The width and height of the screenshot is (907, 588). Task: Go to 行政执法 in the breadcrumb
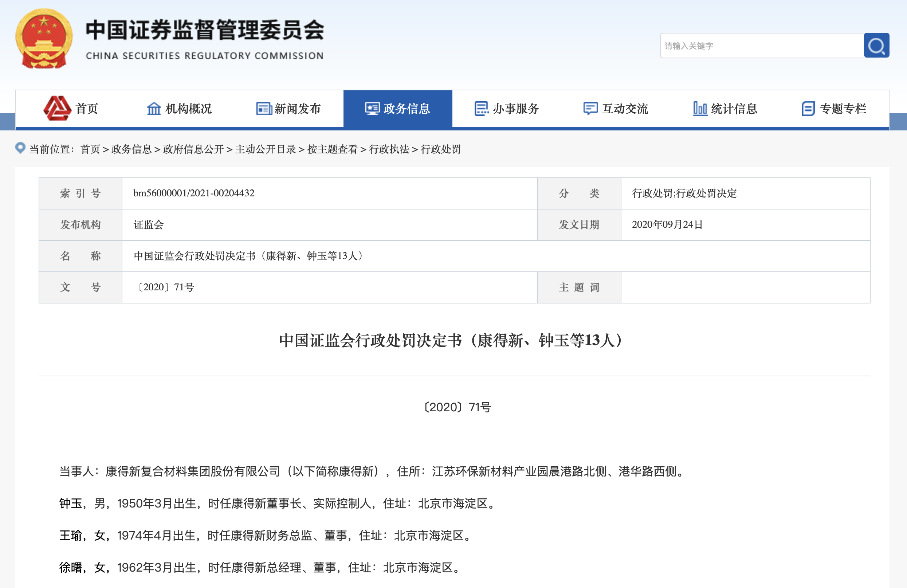pyautogui.click(x=389, y=149)
